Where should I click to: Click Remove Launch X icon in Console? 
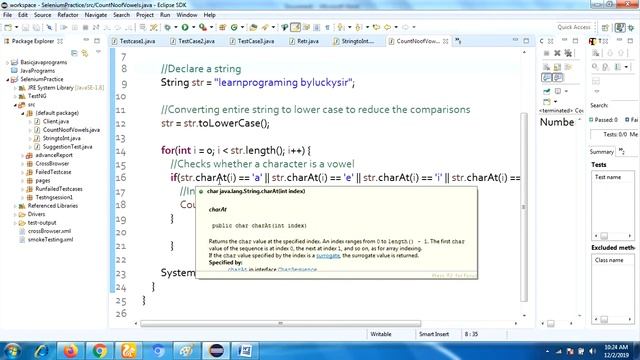click(x=557, y=53)
